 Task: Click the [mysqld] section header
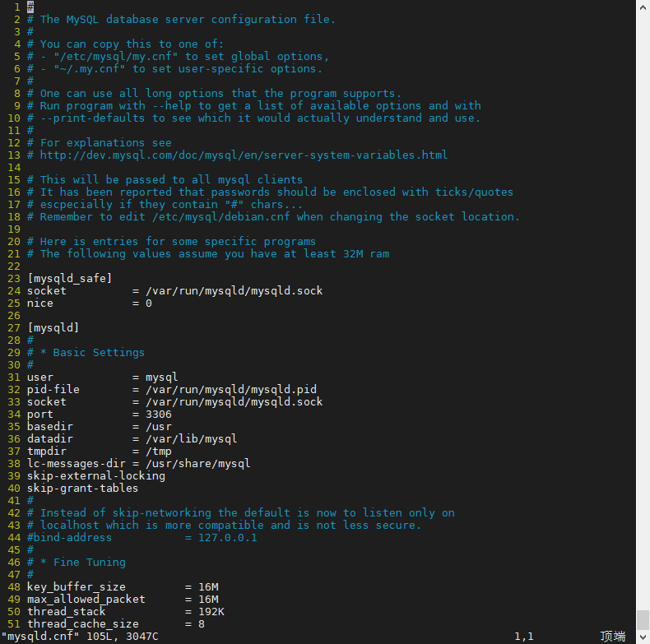tap(53, 328)
